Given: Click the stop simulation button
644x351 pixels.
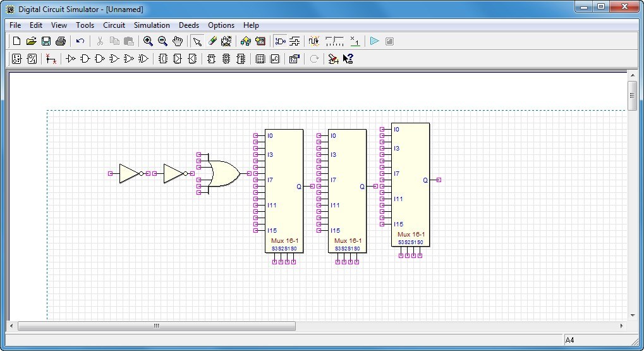Looking at the screenshot, I should [x=389, y=41].
